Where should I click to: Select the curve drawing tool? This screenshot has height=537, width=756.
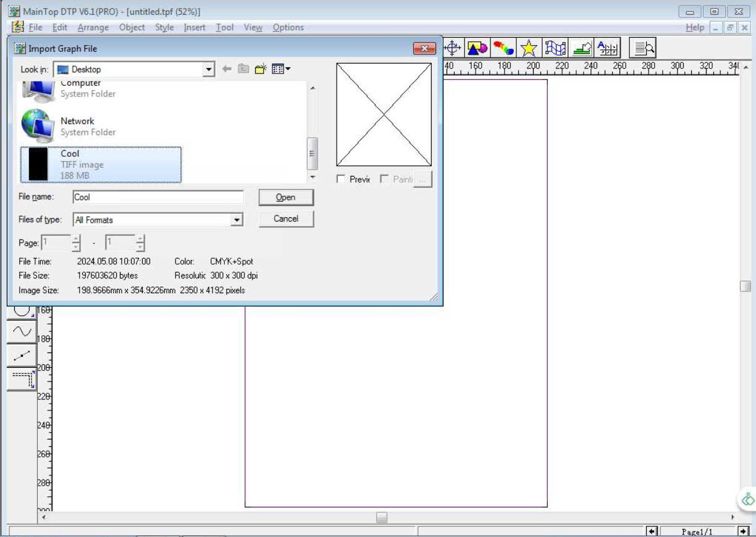pyautogui.click(x=22, y=331)
